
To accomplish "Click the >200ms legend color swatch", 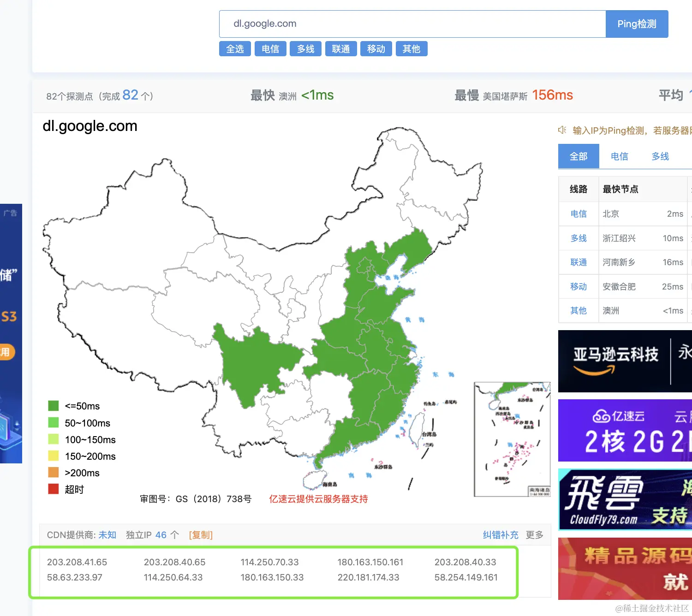I will pos(54,473).
